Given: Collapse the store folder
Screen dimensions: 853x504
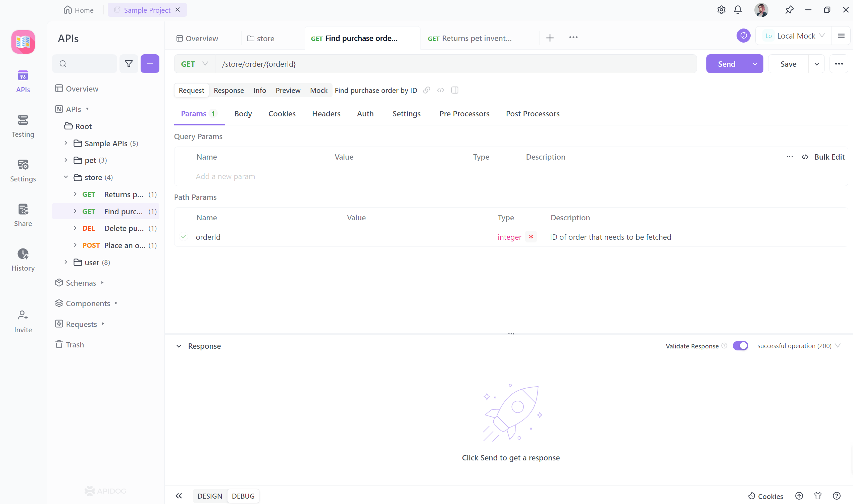Looking at the screenshot, I should (x=65, y=177).
